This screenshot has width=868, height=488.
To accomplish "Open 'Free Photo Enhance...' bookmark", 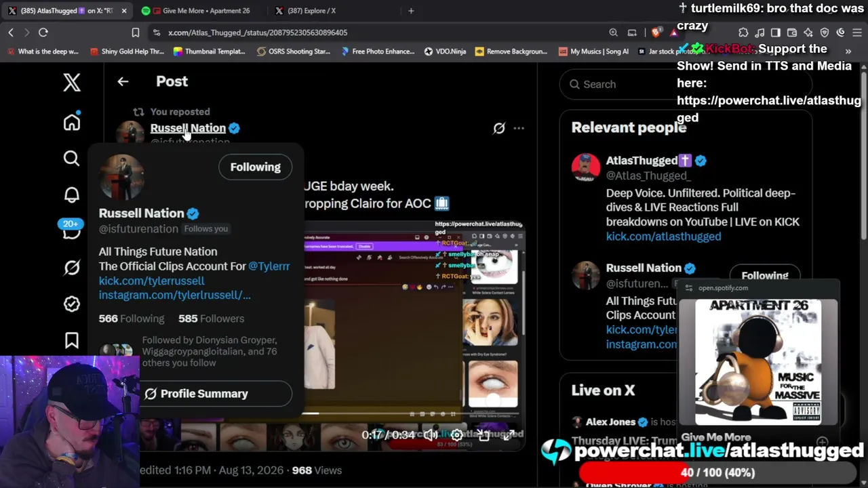I will click(x=378, y=52).
